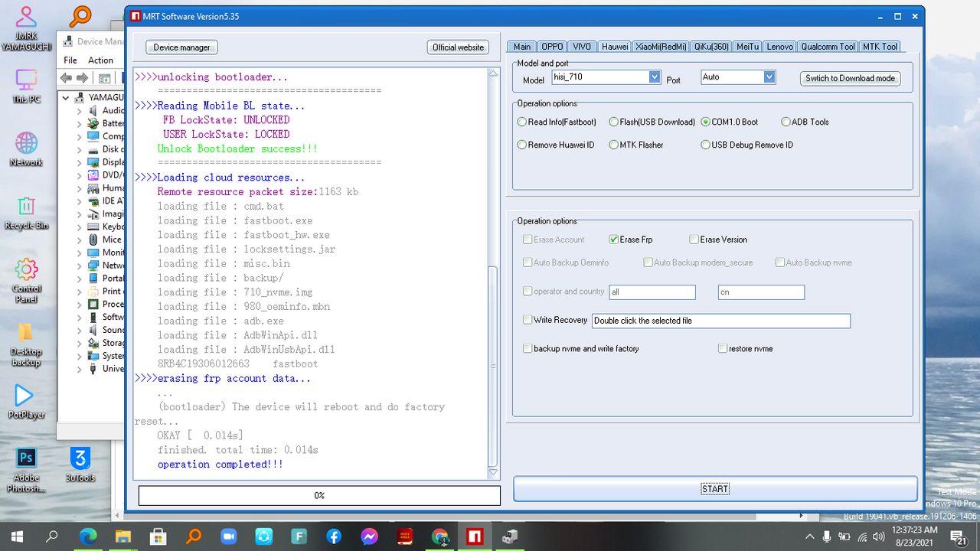This screenshot has width=980, height=551.
Task: Select Flash(USB Download) radio button
Action: 652,122
